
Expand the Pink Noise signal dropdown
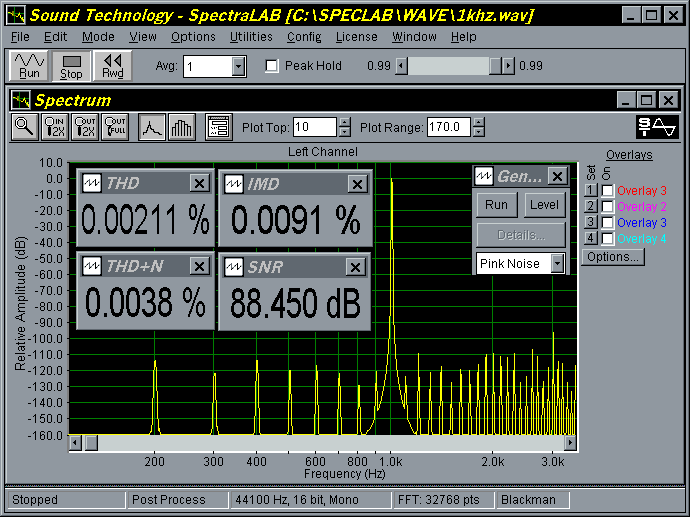(x=557, y=264)
